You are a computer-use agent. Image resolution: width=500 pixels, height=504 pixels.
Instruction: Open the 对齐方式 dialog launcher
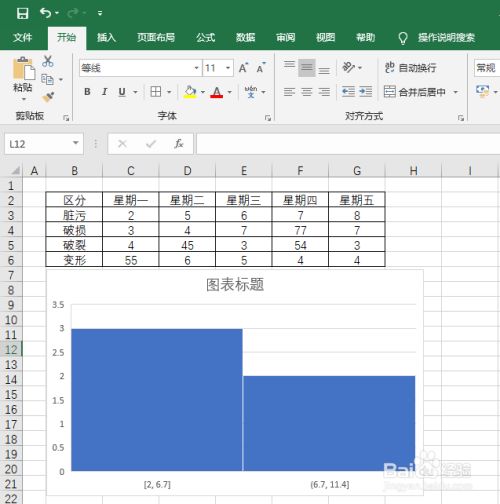(x=461, y=118)
